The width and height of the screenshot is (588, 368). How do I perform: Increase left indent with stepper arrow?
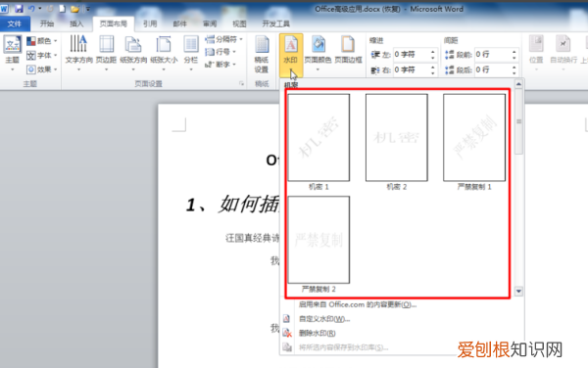pyautogui.click(x=433, y=52)
